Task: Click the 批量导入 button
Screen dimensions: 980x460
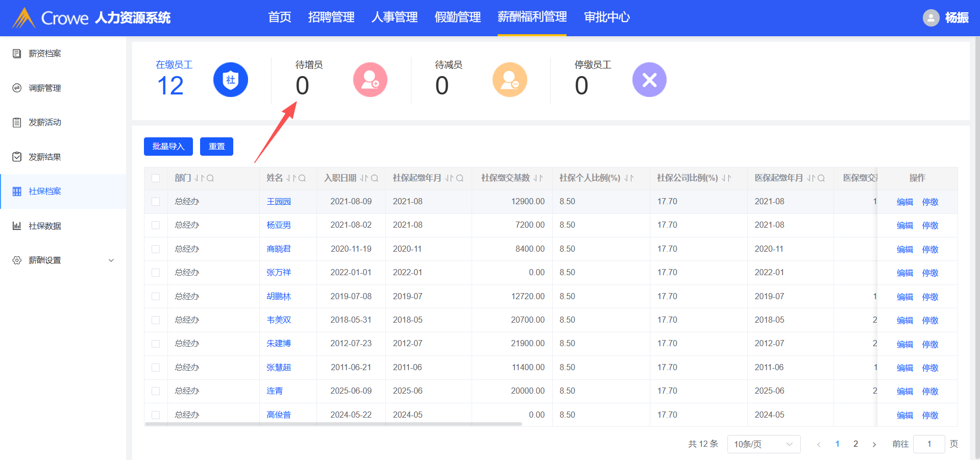Action: (168, 147)
